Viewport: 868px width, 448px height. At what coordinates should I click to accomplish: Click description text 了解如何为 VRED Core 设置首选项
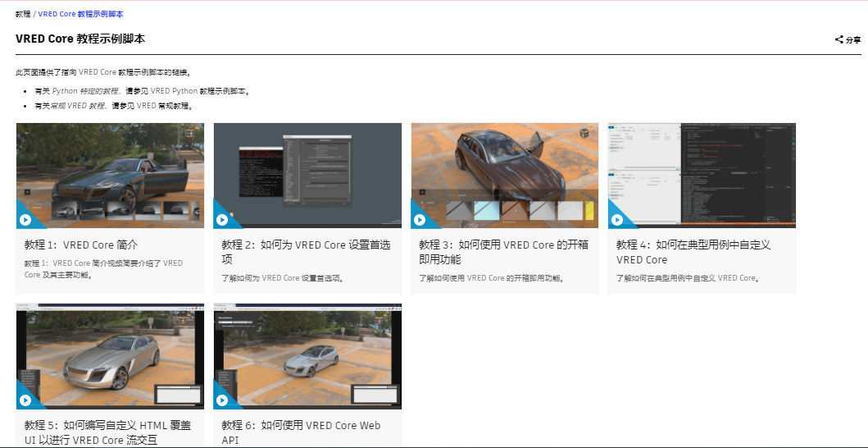pyautogui.click(x=284, y=278)
